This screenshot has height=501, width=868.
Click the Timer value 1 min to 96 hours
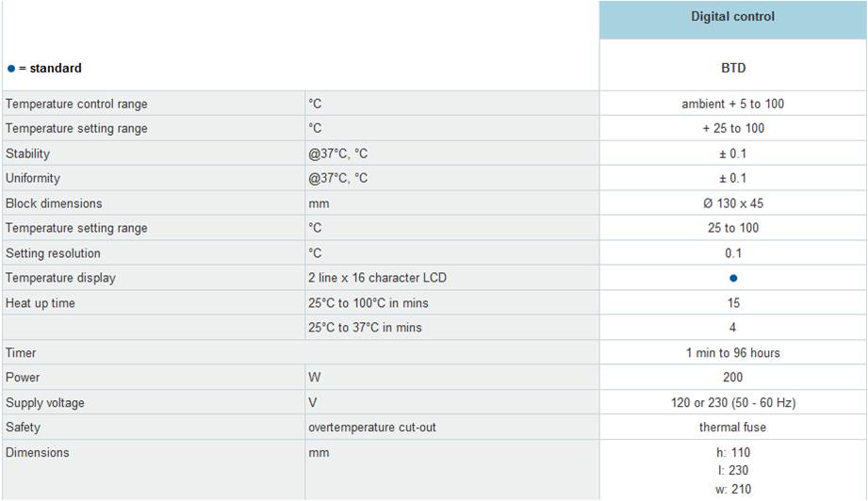tap(732, 353)
